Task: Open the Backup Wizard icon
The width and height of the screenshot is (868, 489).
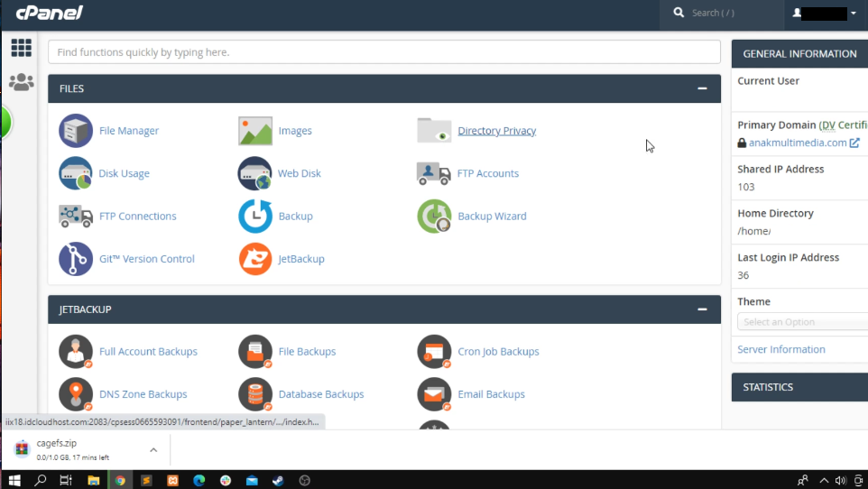Action: pos(434,217)
